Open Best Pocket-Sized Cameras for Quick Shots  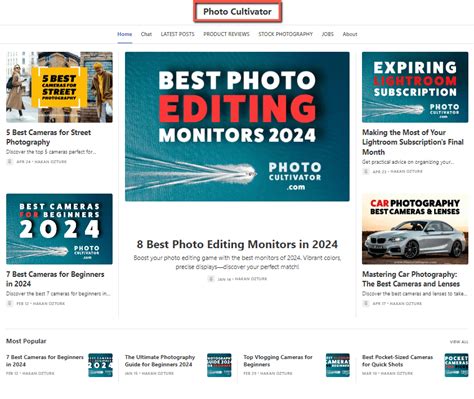tap(397, 361)
